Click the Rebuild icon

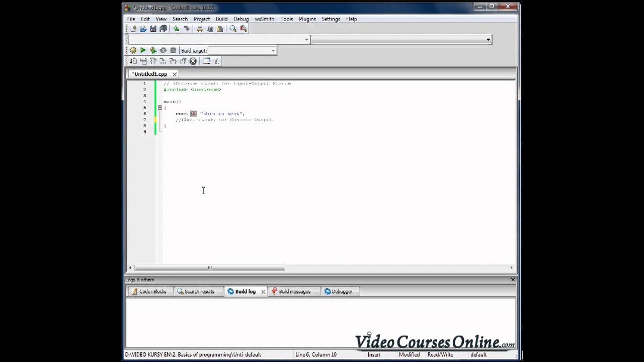click(163, 50)
